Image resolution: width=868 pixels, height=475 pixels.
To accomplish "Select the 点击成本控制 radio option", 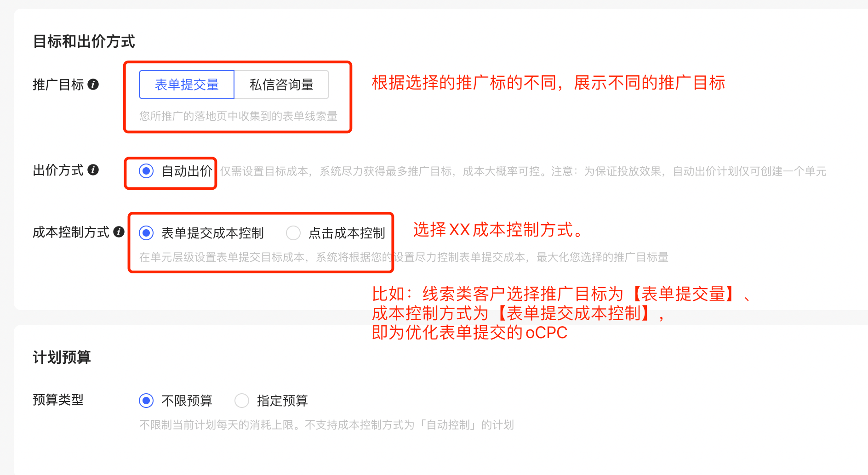I will tap(293, 233).
